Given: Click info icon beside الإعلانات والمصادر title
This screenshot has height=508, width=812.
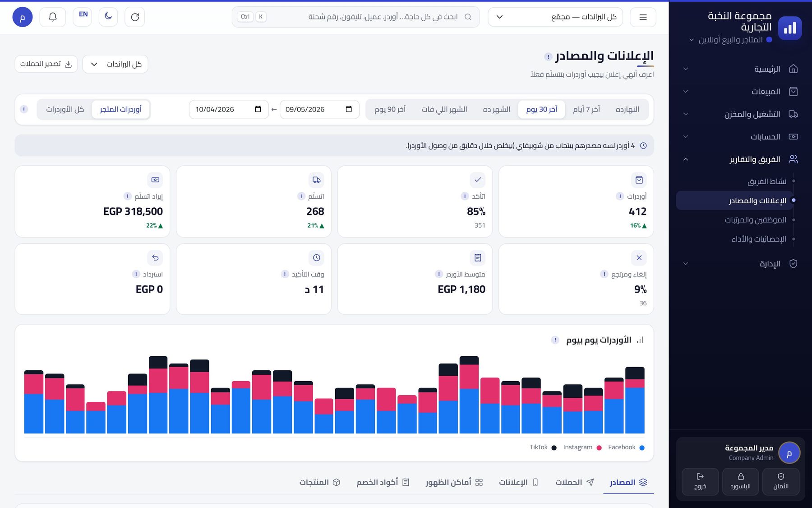Looking at the screenshot, I should tap(548, 57).
